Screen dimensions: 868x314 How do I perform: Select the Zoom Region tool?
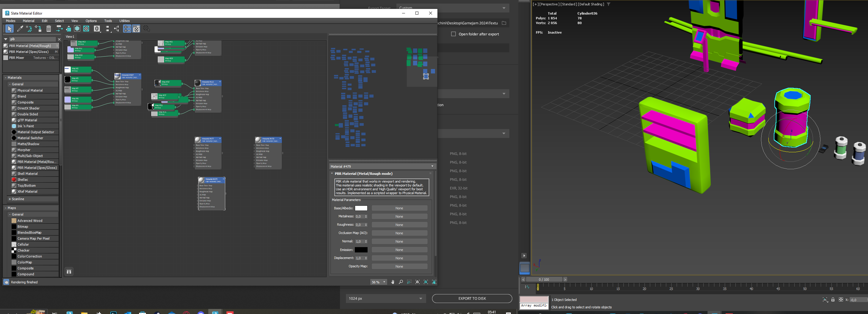pos(409,282)
